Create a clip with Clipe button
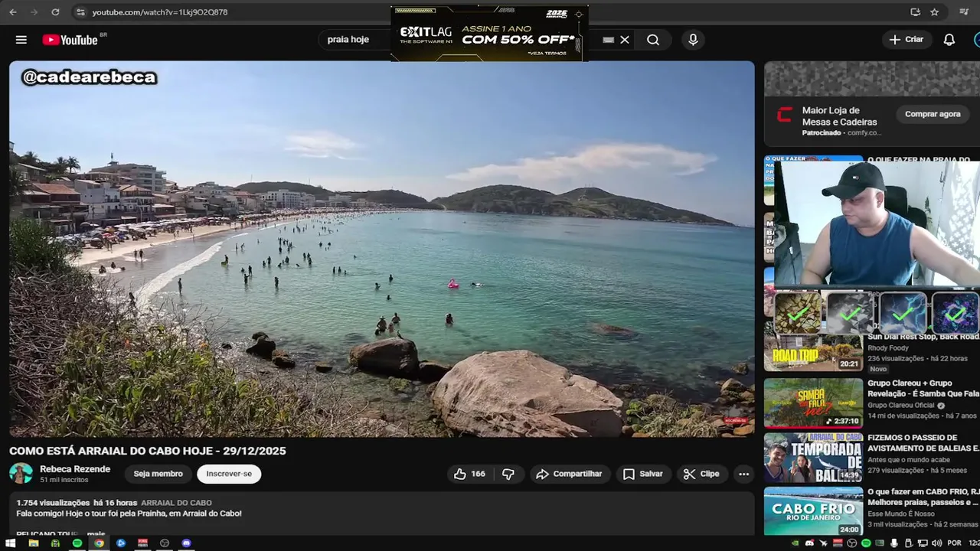 pyautogui.click(x=701, y=474)
